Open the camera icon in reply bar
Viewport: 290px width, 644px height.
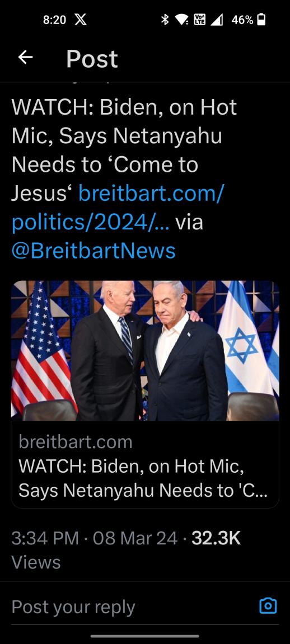point(268,606)
